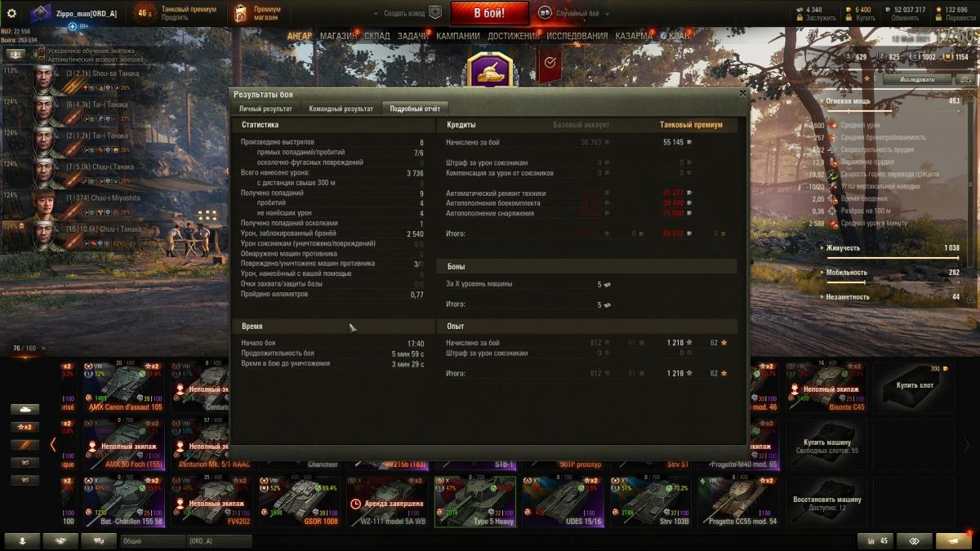
Task: Open the 46-day premium account badge
Action: click(145, 13)
